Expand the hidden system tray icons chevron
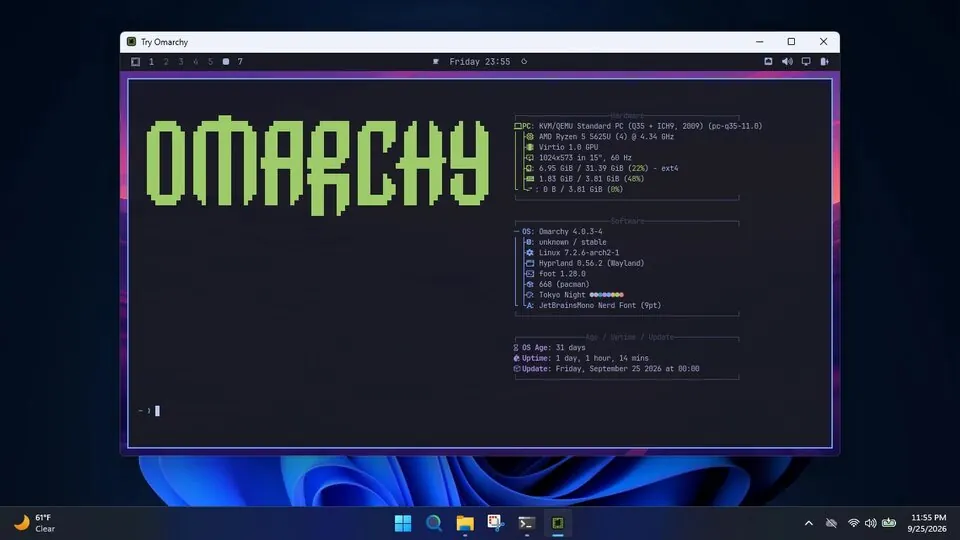The image size is (960, 540). point(809,523)
